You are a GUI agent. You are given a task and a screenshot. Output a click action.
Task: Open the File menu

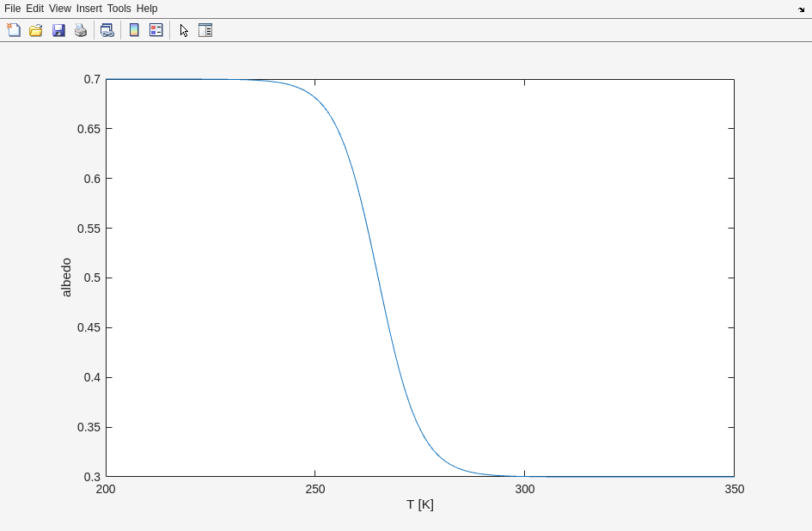click(12, 9)
